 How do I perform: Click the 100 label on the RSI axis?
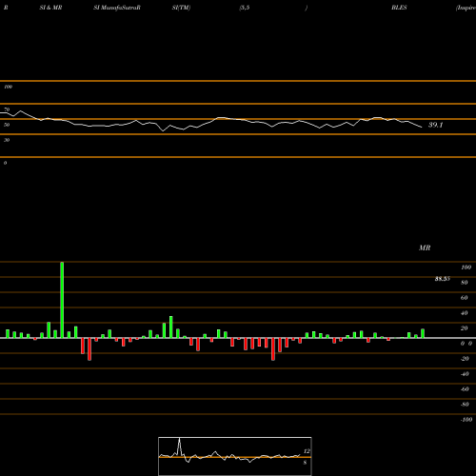click(8, 87)
